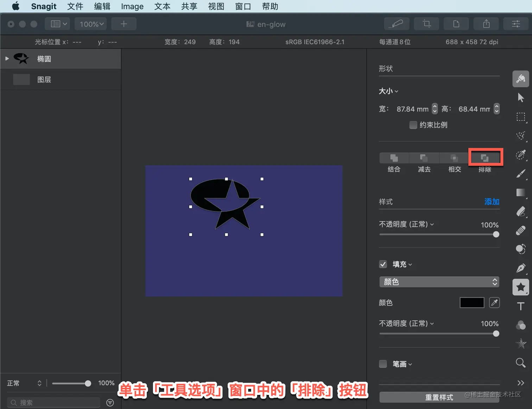Expand the 大小 size dropdown
The width and height of the screenshot is (532, 409).
pyautogui.click(x=388, y=91)
